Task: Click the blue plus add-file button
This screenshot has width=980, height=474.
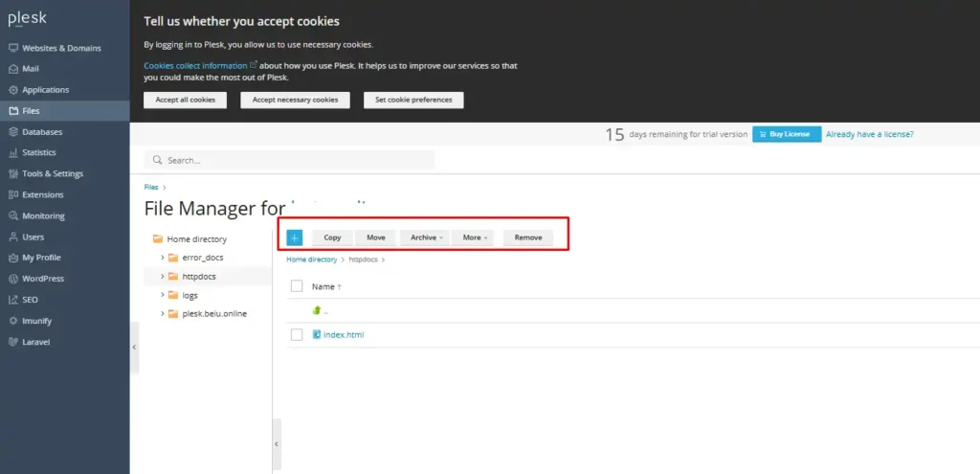Action: (x=295, y=237)
